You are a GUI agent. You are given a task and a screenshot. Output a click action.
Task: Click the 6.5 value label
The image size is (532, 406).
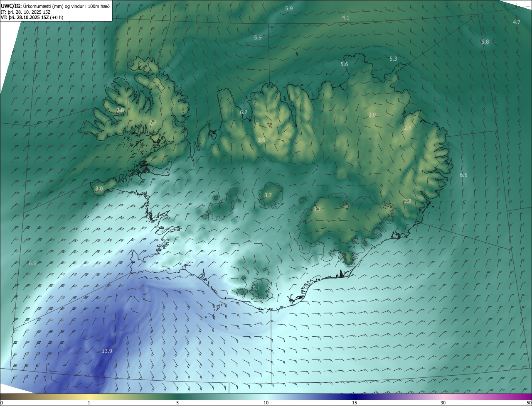coord(463,175)
